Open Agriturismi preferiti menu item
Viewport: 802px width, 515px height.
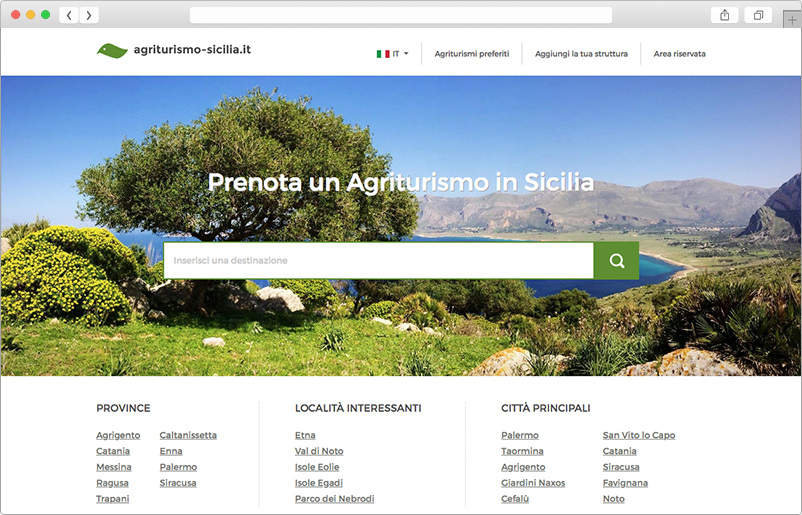(x=471, y=54)
